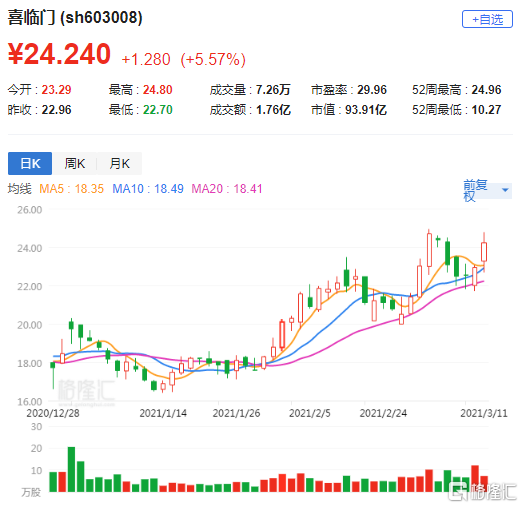Screen dimensions: 523x508
Task: Click the 22.00 price axis label
Action: (x=30, y=287)
